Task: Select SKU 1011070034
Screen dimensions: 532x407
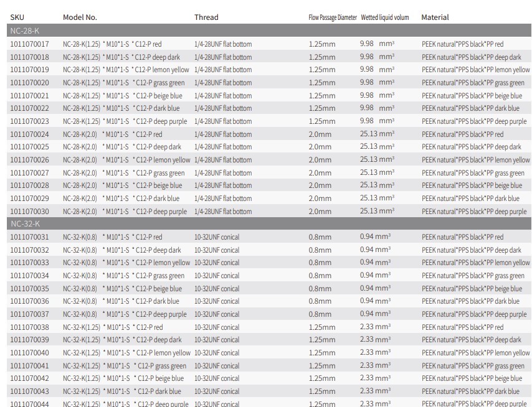Action: (x=29, y=276)
